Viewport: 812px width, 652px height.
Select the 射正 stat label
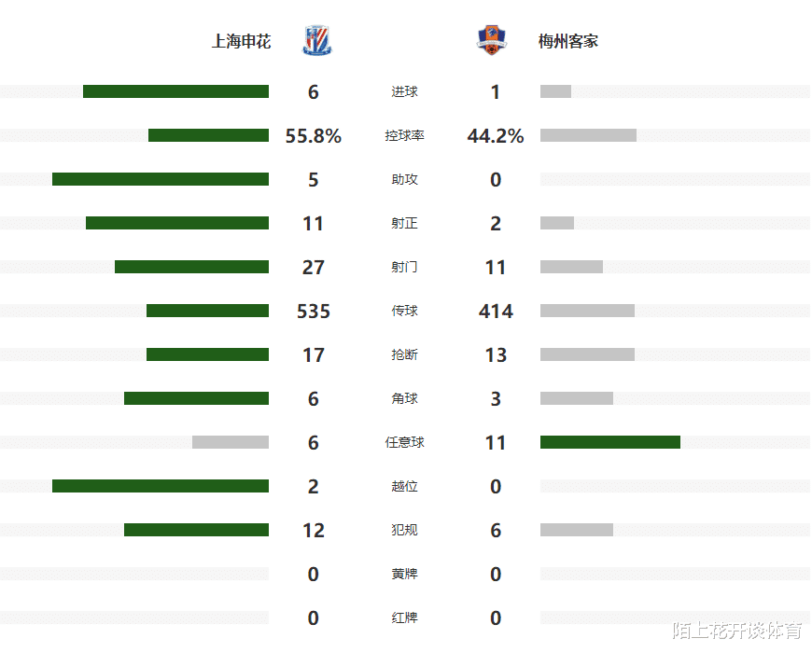404,223
